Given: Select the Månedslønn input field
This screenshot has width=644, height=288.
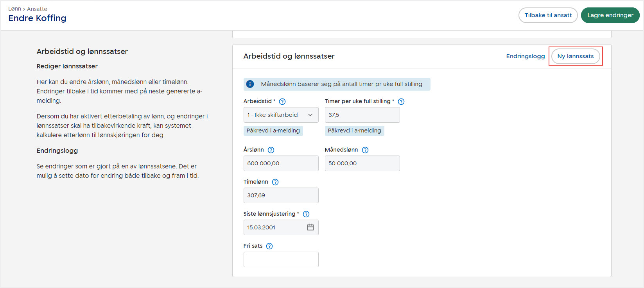Looking at the screenshot, I should (x=362, y=163).
